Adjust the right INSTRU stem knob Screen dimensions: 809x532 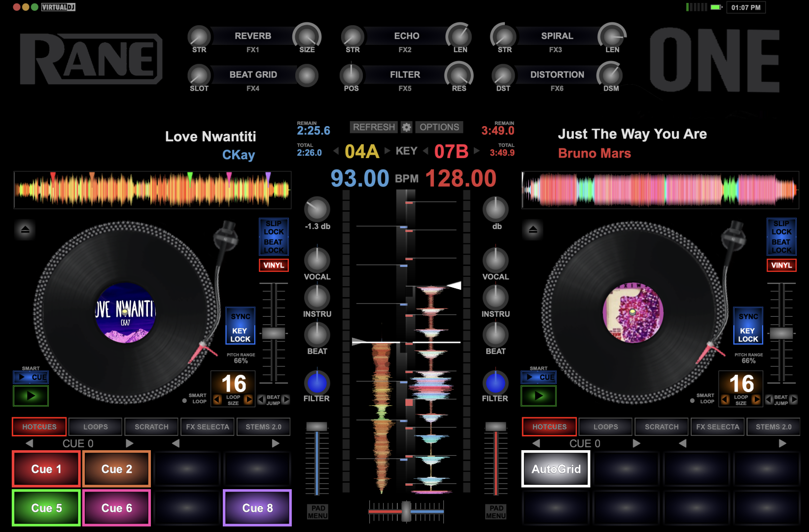[x=495, y=297]
